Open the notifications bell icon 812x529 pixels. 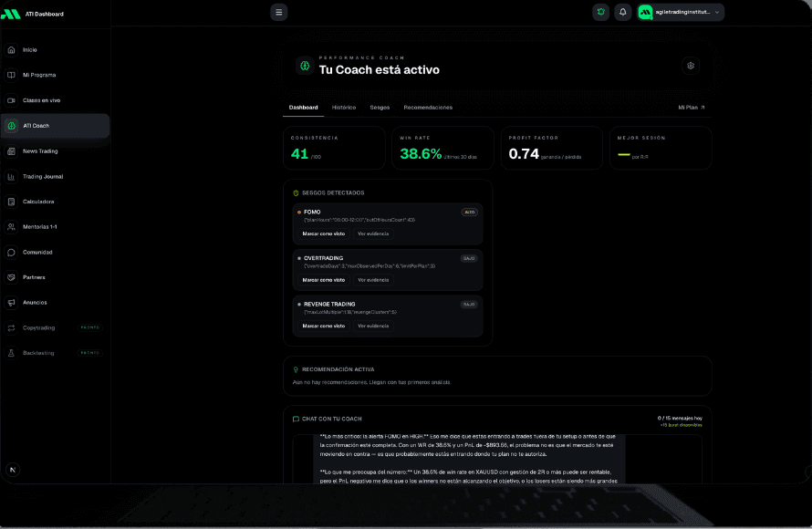[x=623, y=12]
